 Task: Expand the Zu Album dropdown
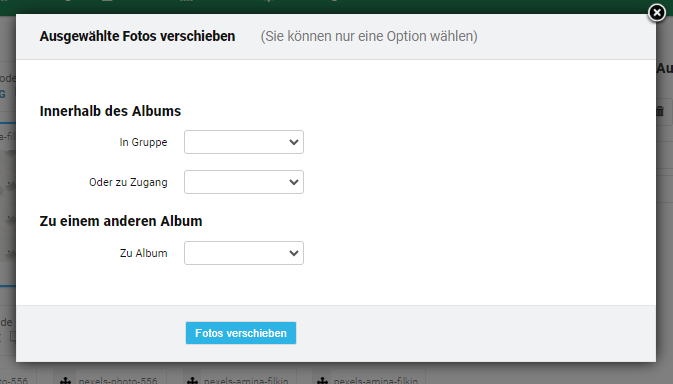click(x=244, y=253)
